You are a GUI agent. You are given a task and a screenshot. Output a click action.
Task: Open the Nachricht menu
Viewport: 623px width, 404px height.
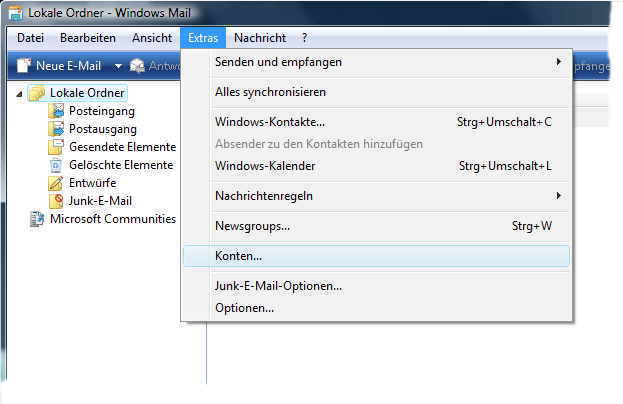[x=260, y=38]
